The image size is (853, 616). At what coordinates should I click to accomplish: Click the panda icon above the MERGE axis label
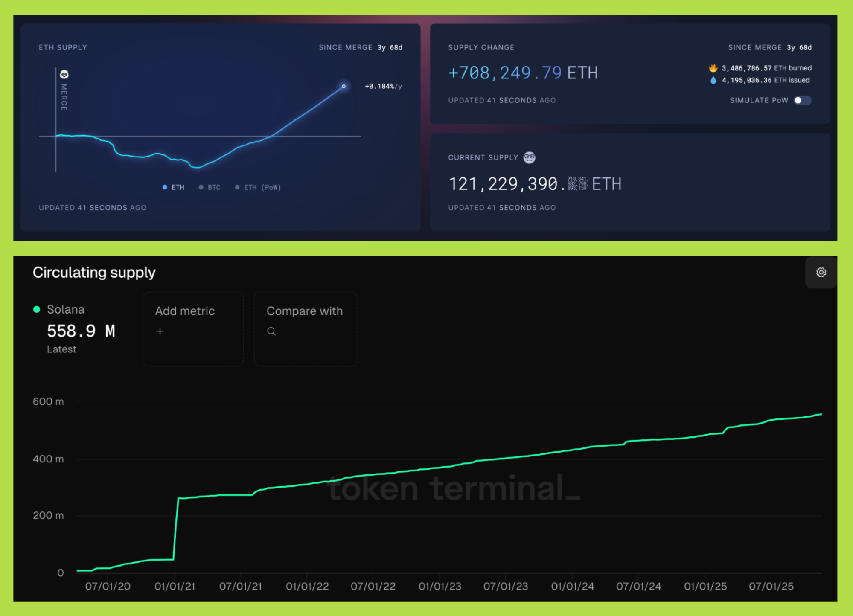point(64,73)
